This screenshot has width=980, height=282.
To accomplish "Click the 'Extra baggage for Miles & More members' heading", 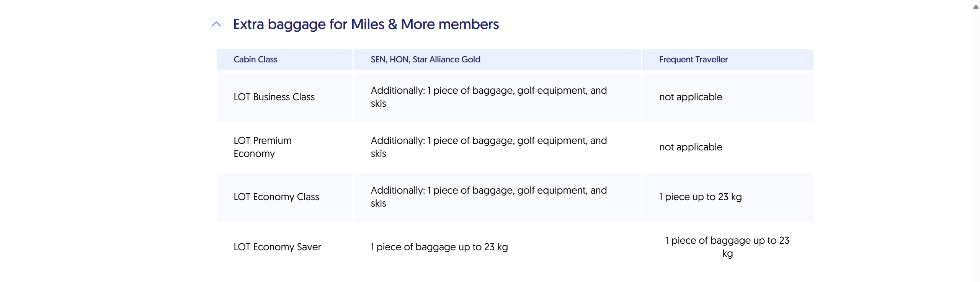I will (366, 24).
